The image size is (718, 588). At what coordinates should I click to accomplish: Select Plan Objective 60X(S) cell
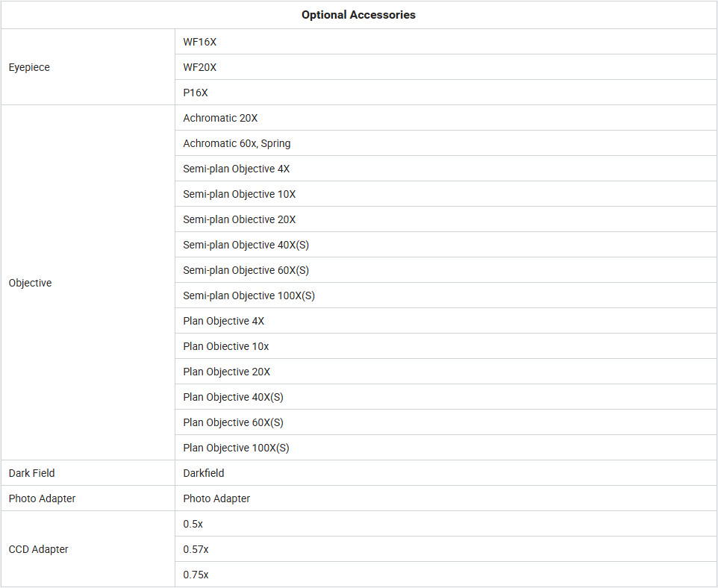[x=446, y=422]
